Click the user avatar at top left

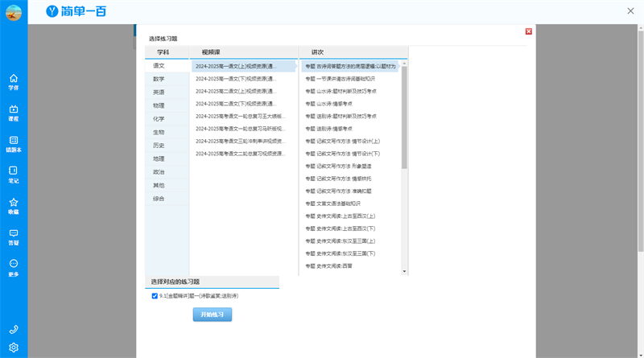click(x=14, y=12)
